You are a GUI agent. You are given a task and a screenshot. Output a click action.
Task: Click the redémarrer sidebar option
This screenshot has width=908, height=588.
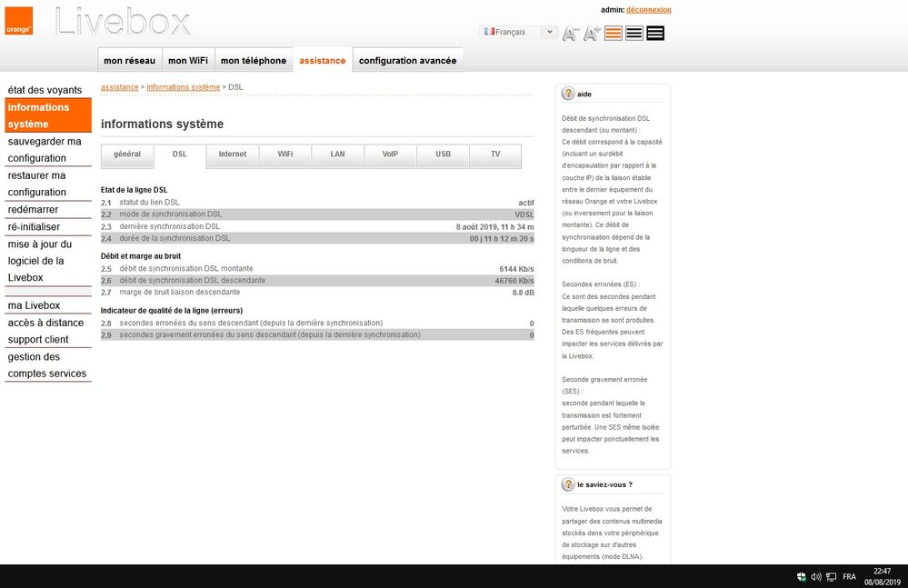coord(33,209)
